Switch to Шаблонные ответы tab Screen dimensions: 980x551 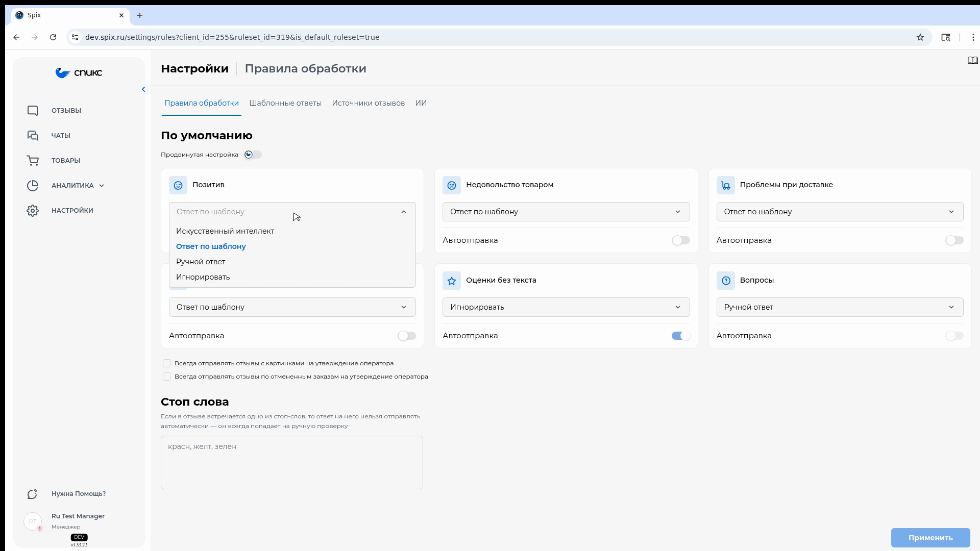coord(285,103)
